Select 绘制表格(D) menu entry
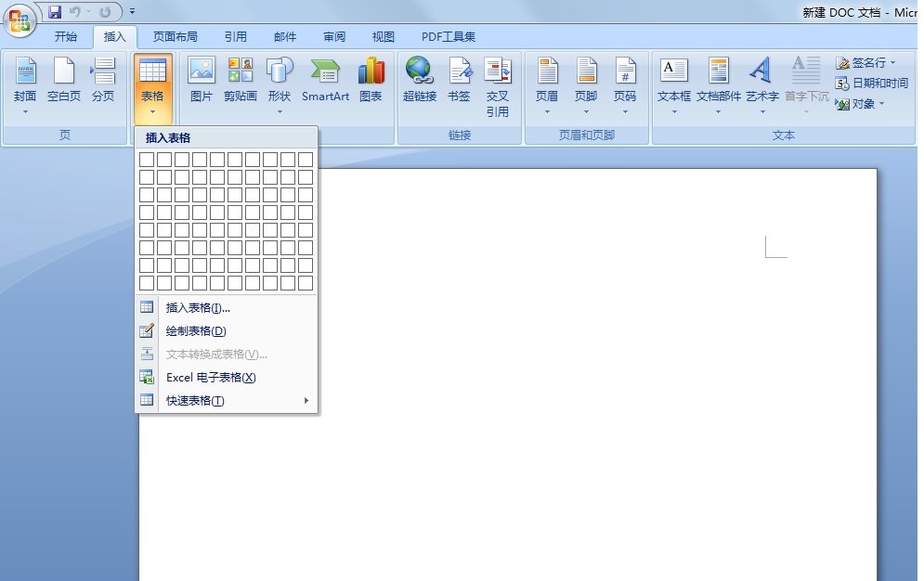The width and height of the screenshot is (924, 581). (x=227, y=330)
